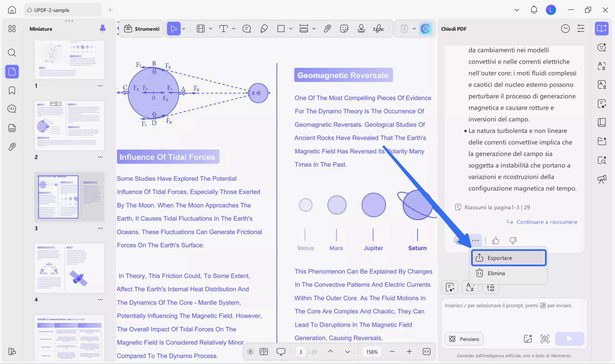The image size is (615, 364).
Task: Select the sticker tool icon
Action: tap(344, 29)
